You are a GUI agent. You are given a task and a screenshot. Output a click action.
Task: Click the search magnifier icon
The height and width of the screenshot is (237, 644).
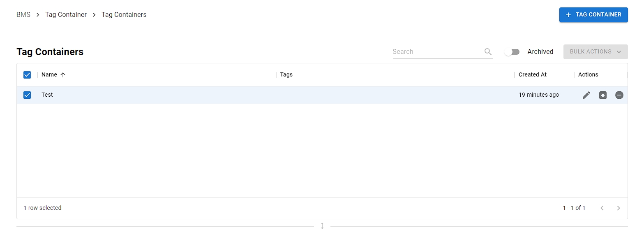click(x=488, y=51)
